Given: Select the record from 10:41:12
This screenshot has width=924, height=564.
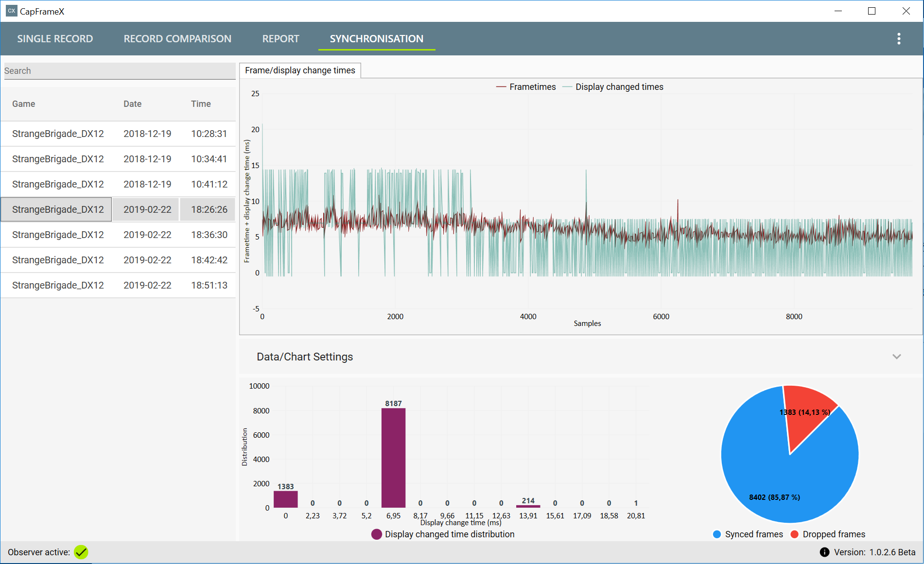Looking at the screenshot, I should (x=118, y=184).
